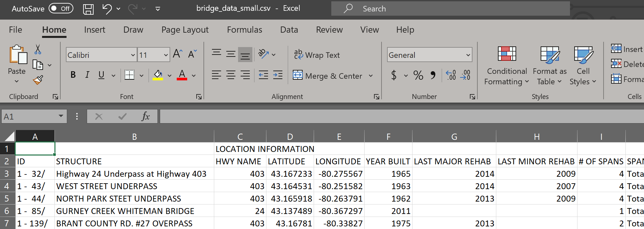Click the Save icon in title bar
Image resolution: width=644 pixels, height=229 pixels.
(88, 9)
